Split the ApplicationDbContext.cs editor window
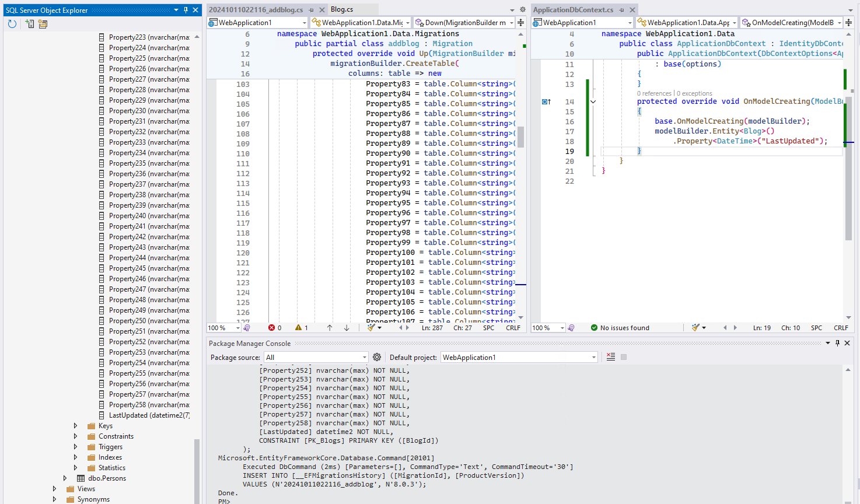 click(x=849, y=23)
